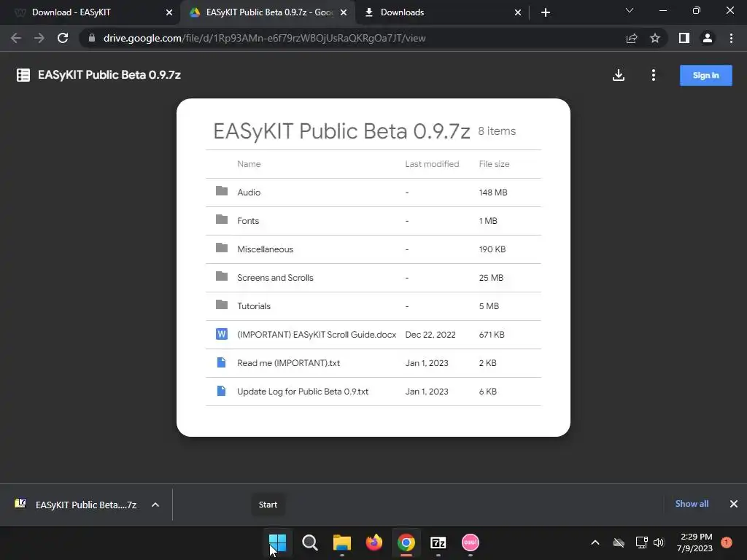Close the downloads shelf
Viewport: 747px width, 560px height.
pyautogui.click(x=734, y=504)
